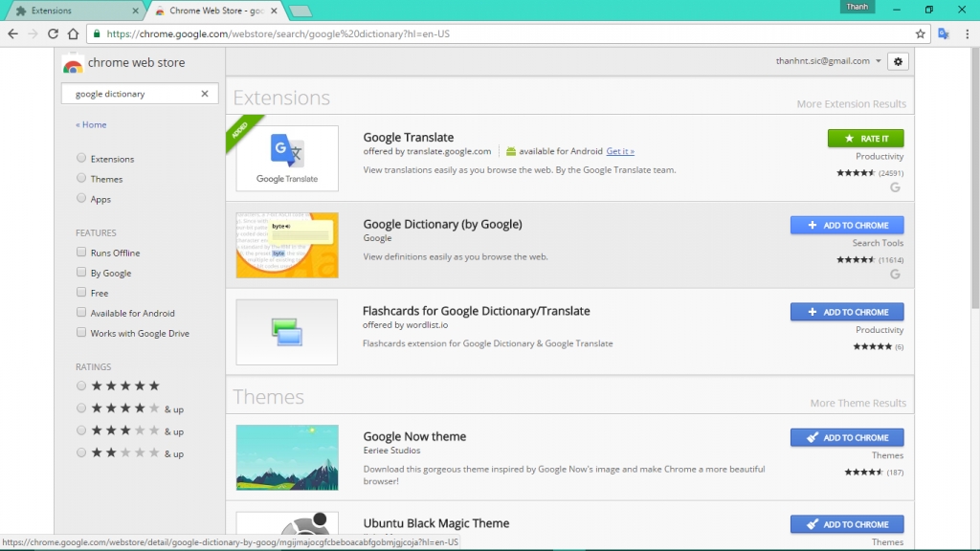Click the address bar URL

278,33
